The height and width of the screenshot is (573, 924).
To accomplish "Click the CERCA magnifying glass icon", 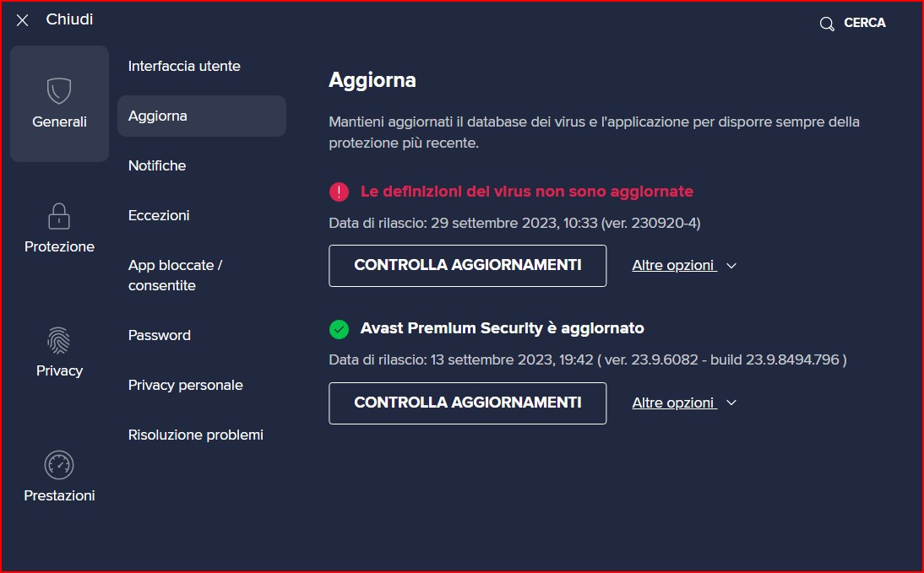I will pos(827,24).
